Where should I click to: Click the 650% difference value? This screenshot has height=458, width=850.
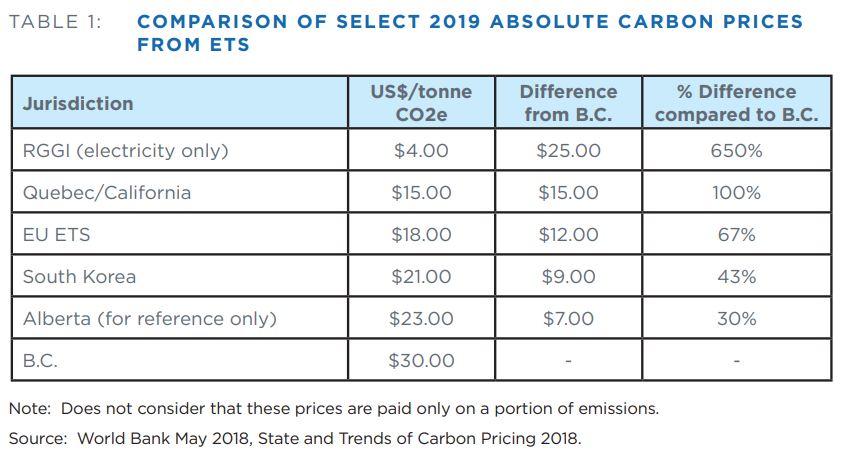736,151
